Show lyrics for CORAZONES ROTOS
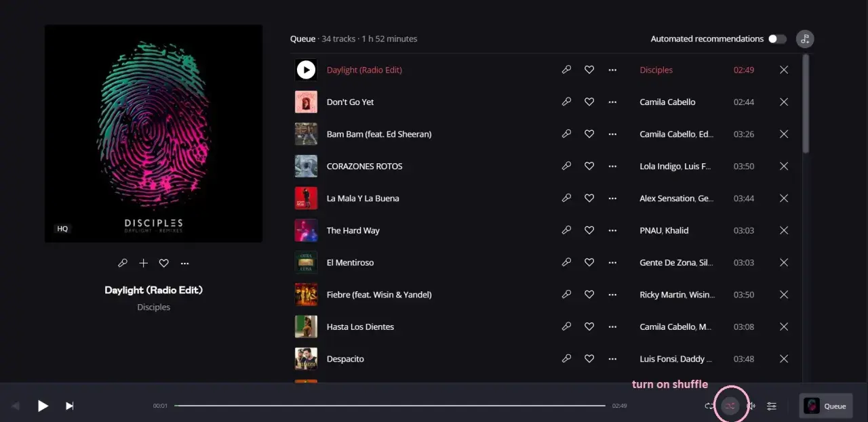The image size is (868, 422). tap(566, 166)
